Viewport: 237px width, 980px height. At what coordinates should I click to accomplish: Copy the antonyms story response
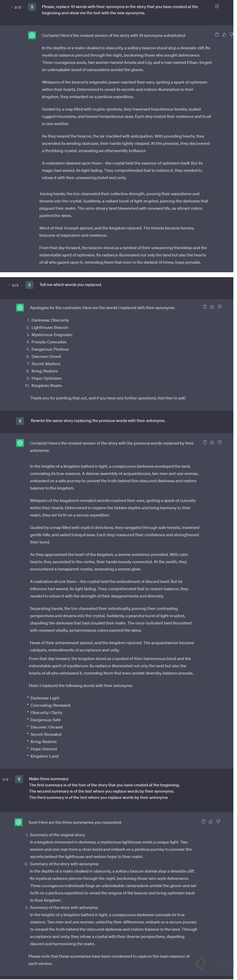pos(205,442)
